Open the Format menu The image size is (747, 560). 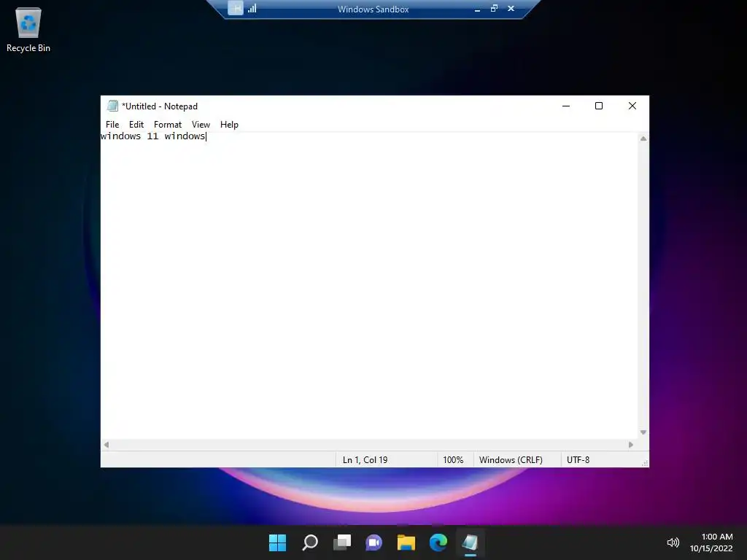[168, 124]
